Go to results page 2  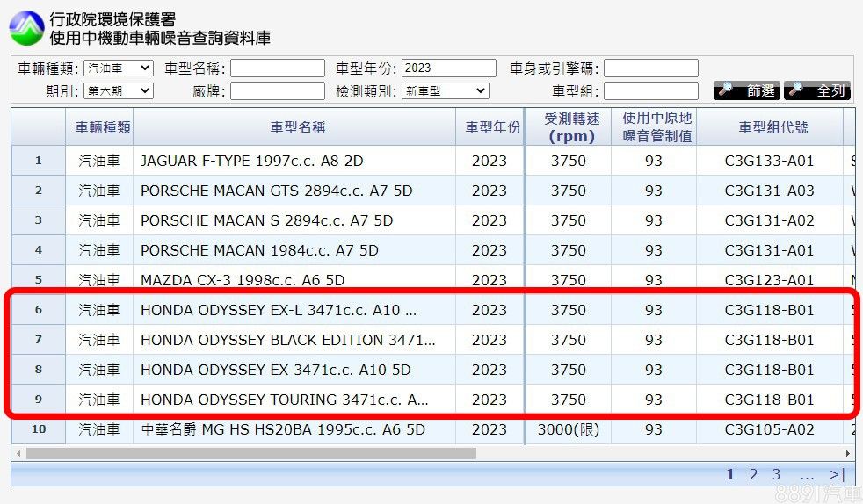tap(753, 474)
